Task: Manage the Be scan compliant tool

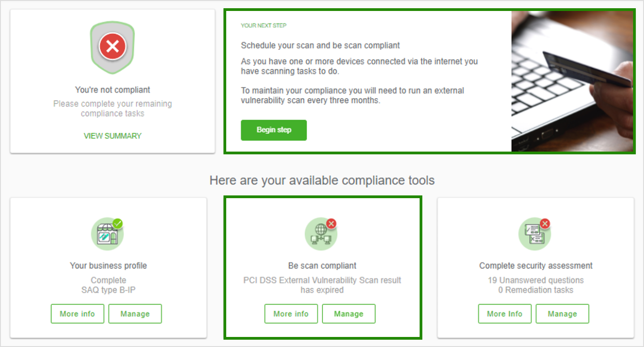Action: [x=349, y=314]
